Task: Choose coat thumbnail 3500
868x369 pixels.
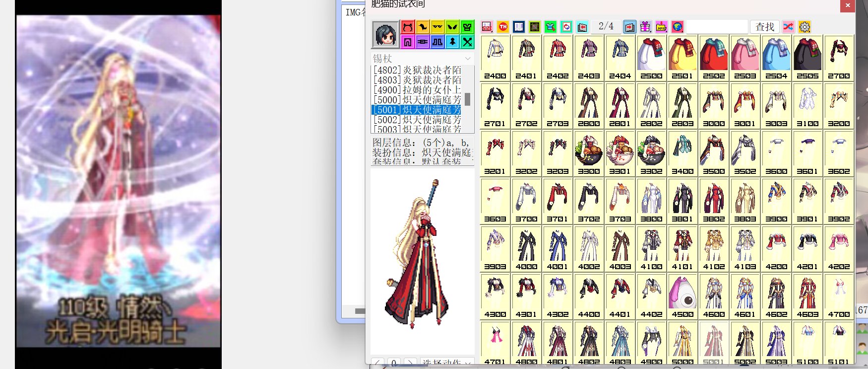Action: 714,153
